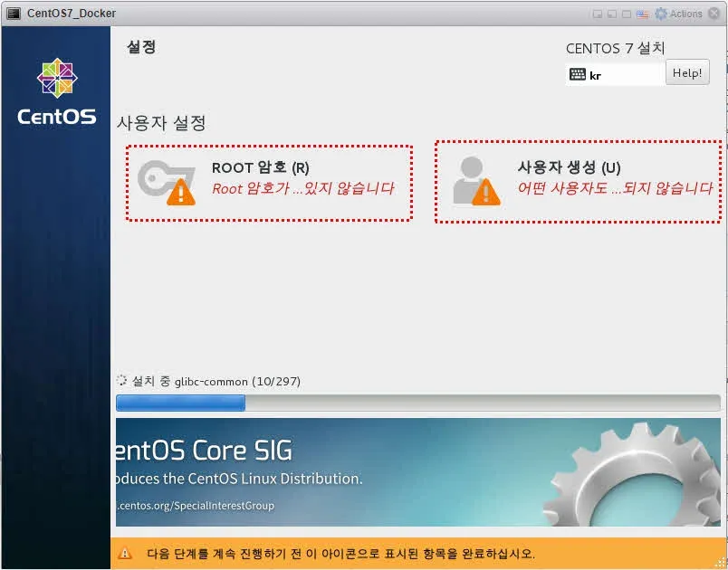Click the CentOS logo in sidebar
The image size is (728, 570).
(x=57, y=91)
